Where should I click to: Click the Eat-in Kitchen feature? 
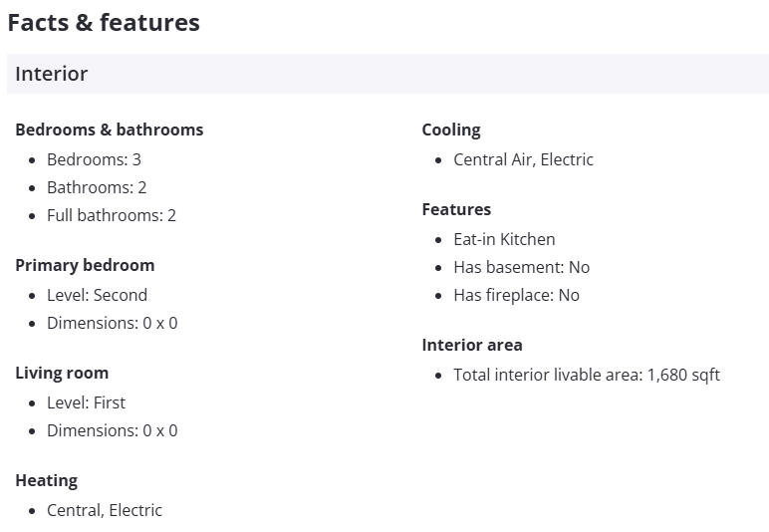tap(504, 239)
